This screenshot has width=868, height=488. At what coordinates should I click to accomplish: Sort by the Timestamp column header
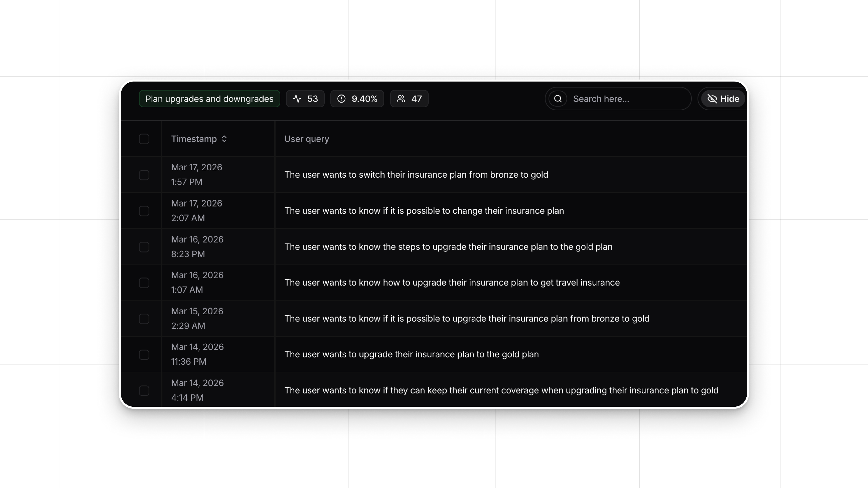194,139
